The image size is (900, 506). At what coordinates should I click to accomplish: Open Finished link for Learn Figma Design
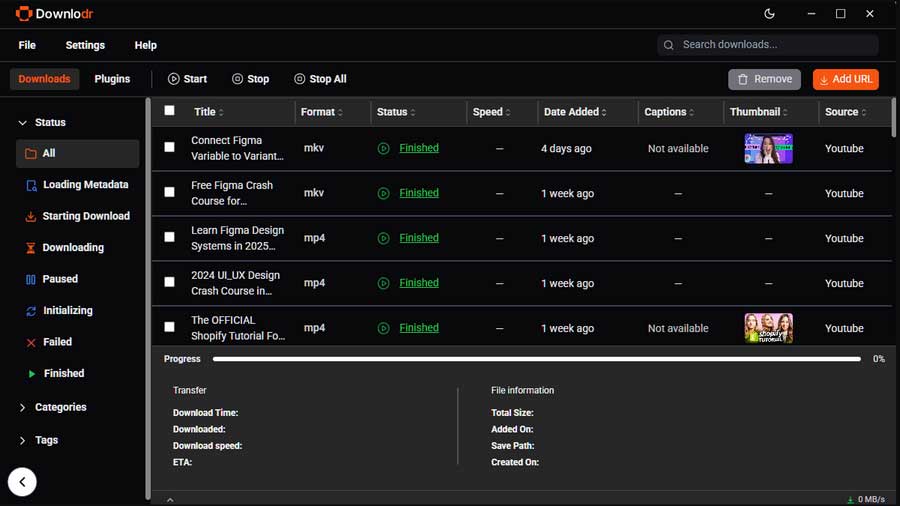click(x=419, y=238)
